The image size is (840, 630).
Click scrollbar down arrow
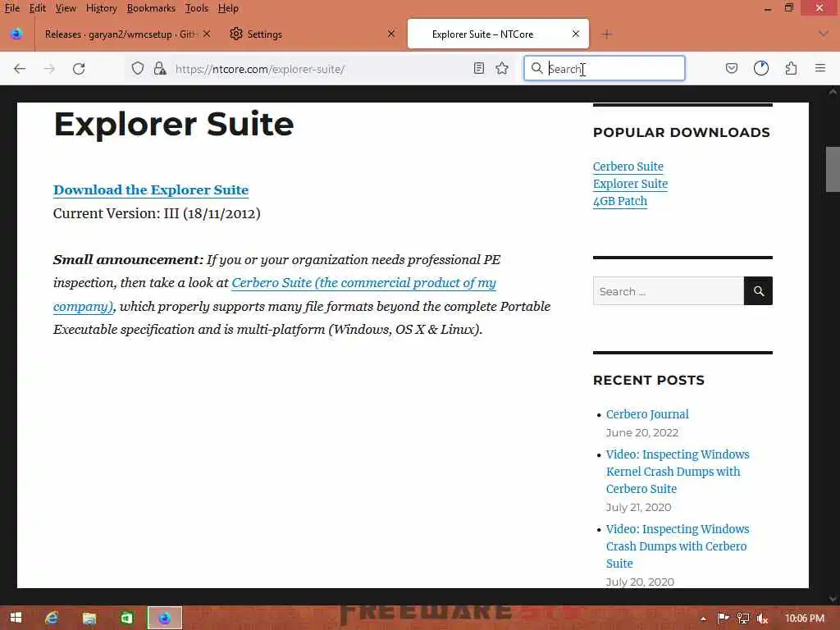pyautogui.click(x=833, y=598)
